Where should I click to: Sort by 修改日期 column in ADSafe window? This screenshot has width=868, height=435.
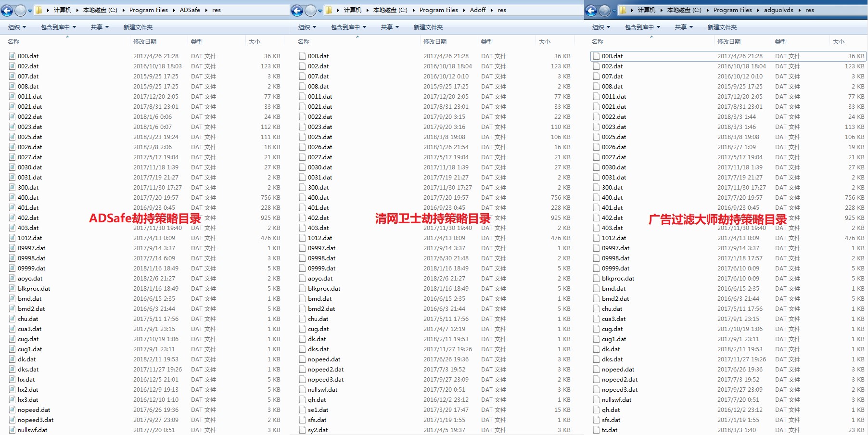coord(145,42)
